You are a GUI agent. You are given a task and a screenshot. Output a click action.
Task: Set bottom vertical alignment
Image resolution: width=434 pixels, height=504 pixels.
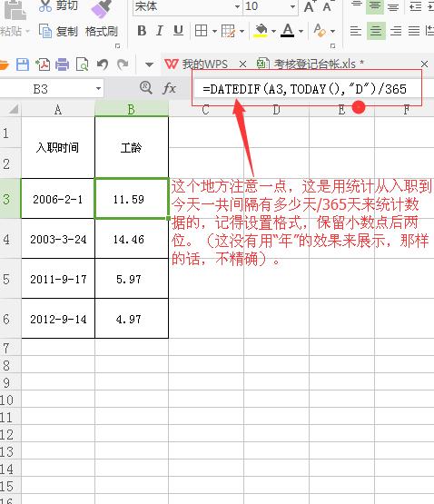[393, 6]
